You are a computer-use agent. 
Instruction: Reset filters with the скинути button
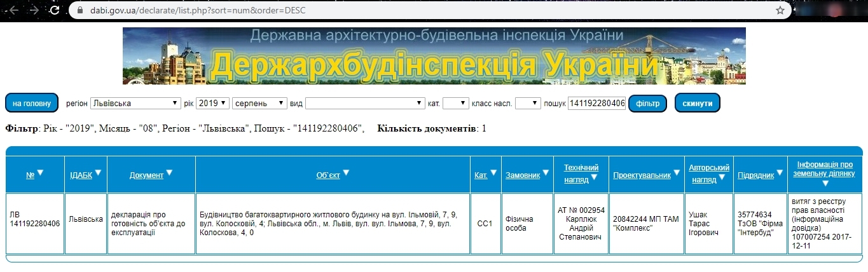click(697, 103)
